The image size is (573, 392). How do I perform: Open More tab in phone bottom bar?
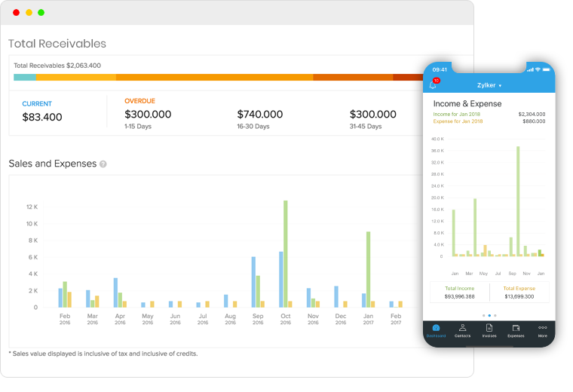[542, 331]
